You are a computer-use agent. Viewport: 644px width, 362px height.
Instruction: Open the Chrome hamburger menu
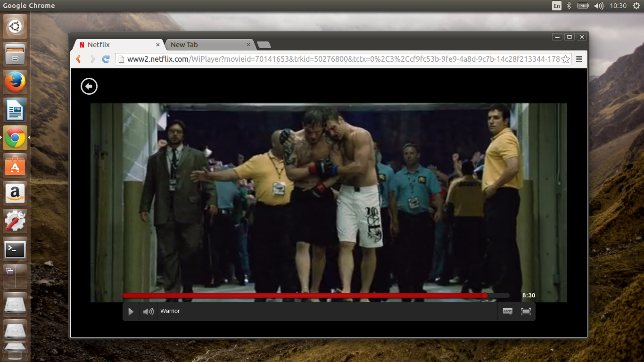(579, 59)
